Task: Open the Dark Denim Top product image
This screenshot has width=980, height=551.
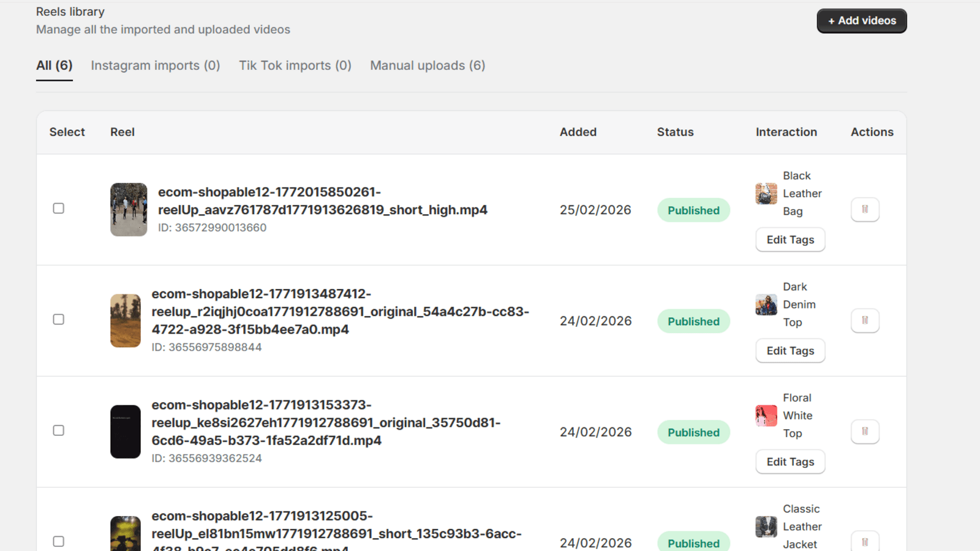Action: [x=766, y=304]
